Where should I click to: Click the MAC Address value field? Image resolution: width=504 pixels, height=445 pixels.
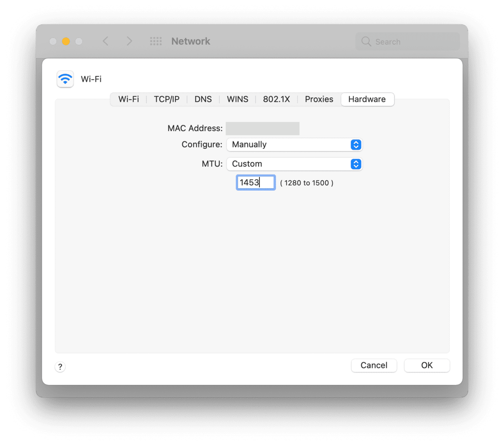pyautogui.click(x=262, y=128)
